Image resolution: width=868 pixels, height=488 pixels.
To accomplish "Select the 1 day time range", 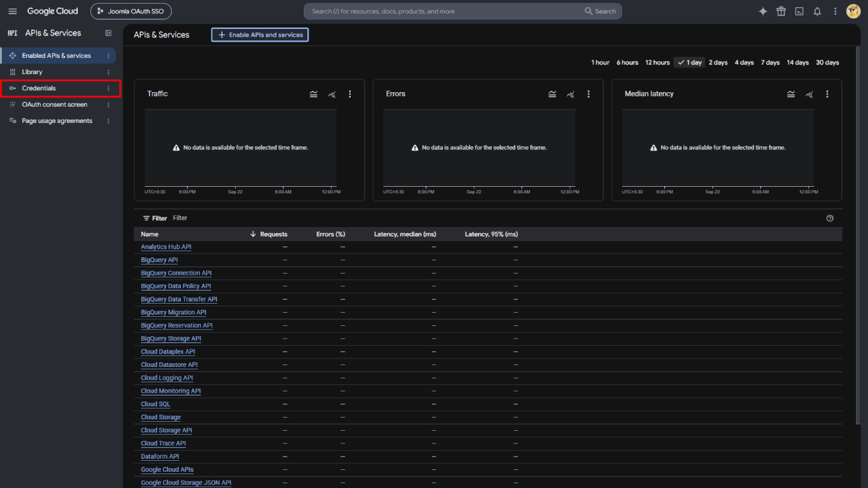I will tap(689, 63).
